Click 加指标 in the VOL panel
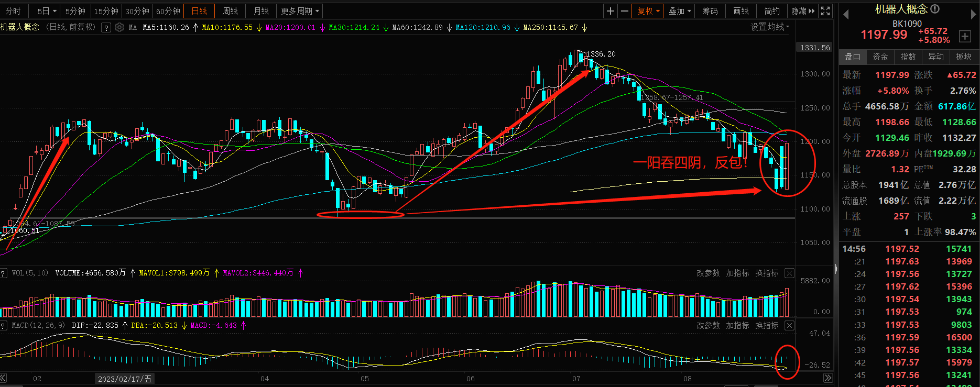Screen dimensions: 980x387 (x=737, y=273)
